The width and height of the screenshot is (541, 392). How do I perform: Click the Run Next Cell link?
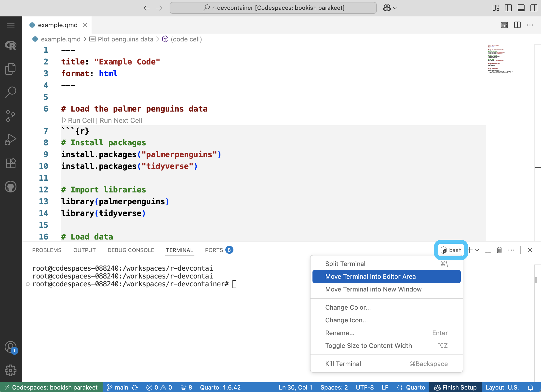[121, 120]
